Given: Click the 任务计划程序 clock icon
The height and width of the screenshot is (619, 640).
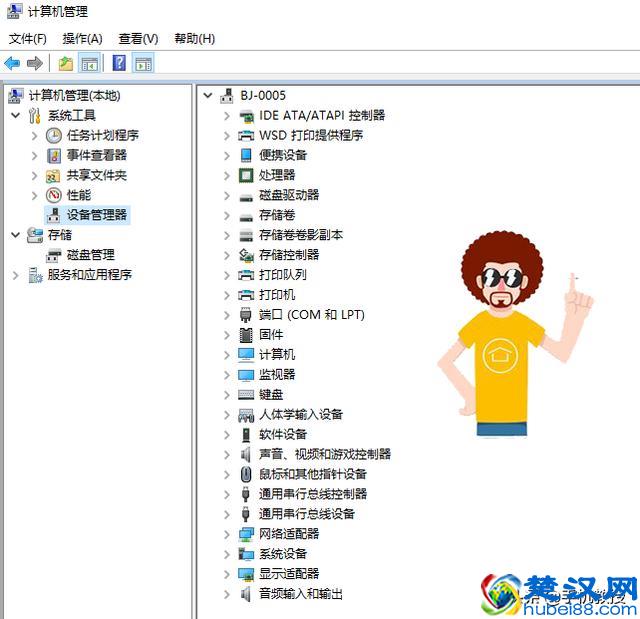Looking at the screenshot, I should coord(53,135).
